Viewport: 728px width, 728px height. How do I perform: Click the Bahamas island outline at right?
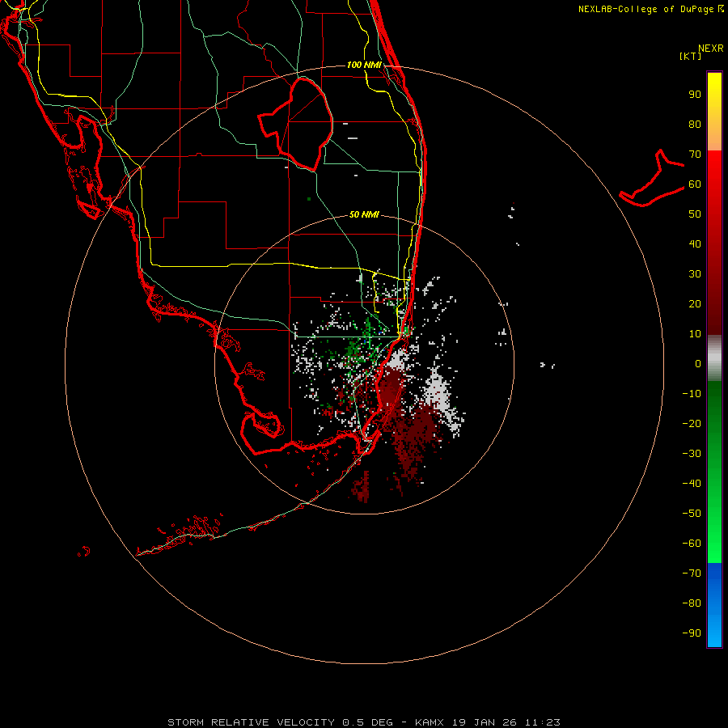pyautogui.click(x=652, y=178)
